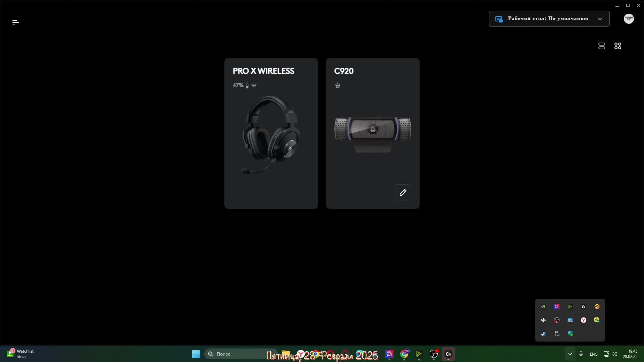
Task: Click the safely remove USB tray icon
Action: pos(556,334)
